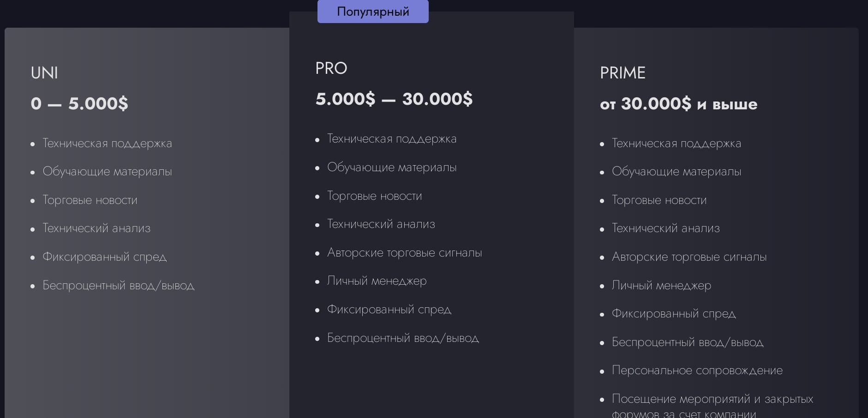Click Фиксированный спред in the UNI plan
The width and height of the screenshot is (868, 418).
click(x=104, y=257)
